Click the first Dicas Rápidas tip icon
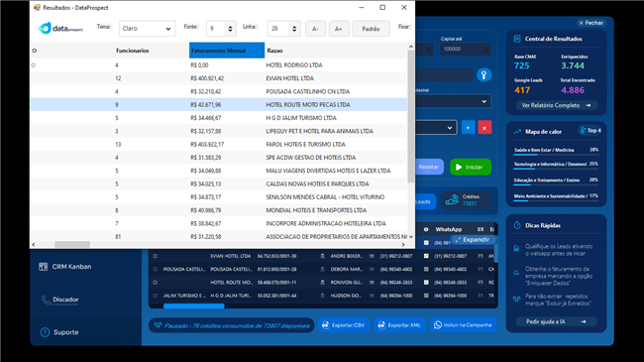Viewport: 644px width, 362px height. (x=516, y=249)
